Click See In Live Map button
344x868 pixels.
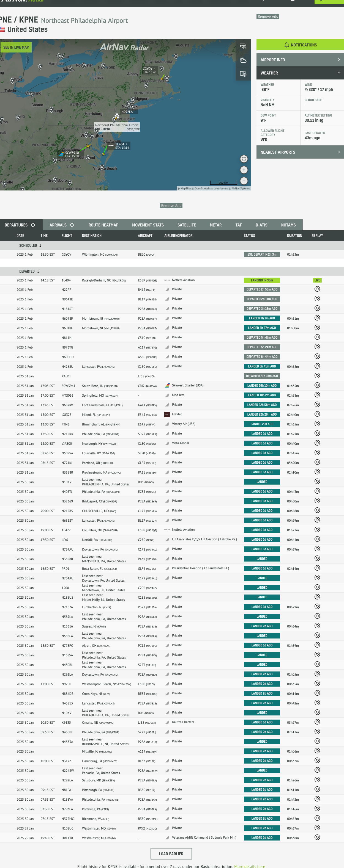[16, 47]
